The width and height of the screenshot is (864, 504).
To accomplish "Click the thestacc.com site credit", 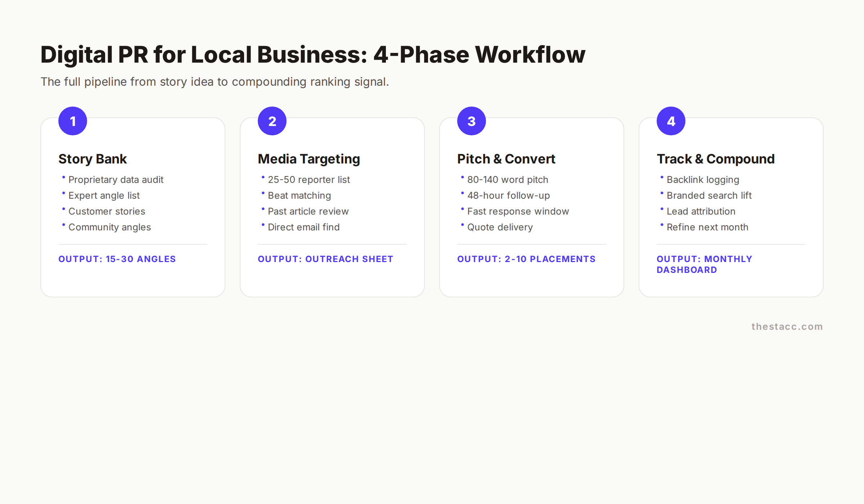I will pyautogui.click(x=787, y=327).
